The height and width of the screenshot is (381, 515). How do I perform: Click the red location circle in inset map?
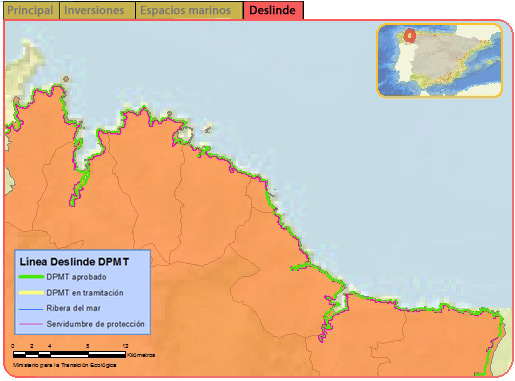[x=410, y=35]
